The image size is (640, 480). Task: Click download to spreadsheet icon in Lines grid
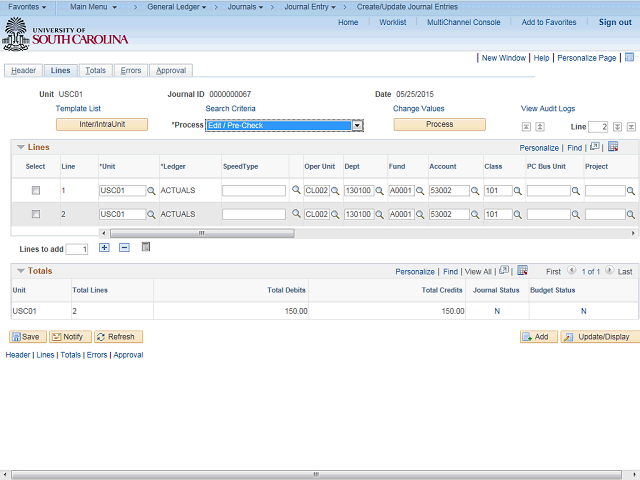coord(613,147)
